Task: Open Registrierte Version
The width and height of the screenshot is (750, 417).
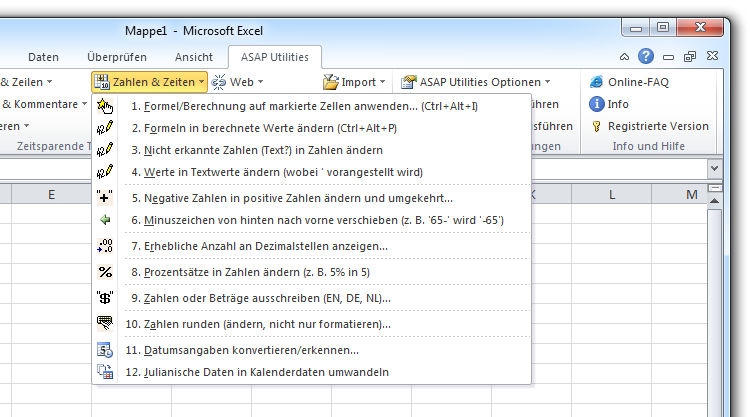Action: point(658,126)
